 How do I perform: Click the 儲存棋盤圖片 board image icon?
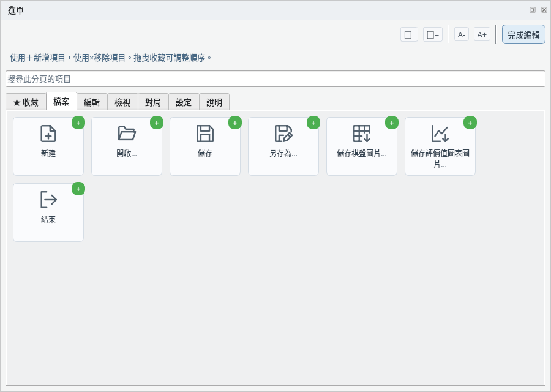click(x=362, y=134)
